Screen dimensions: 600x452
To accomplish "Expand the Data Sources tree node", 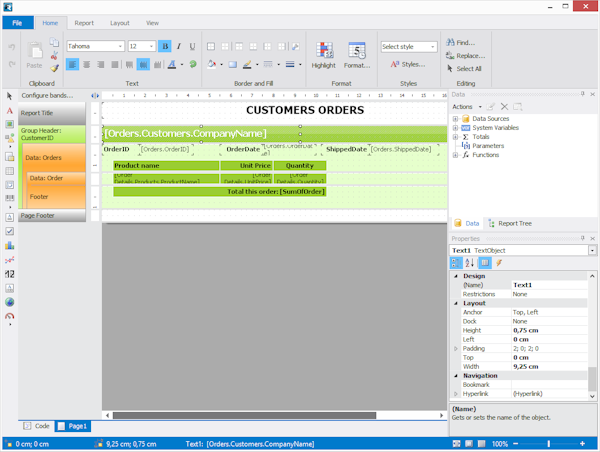I will pyautogui.click(x=455, y=119).
